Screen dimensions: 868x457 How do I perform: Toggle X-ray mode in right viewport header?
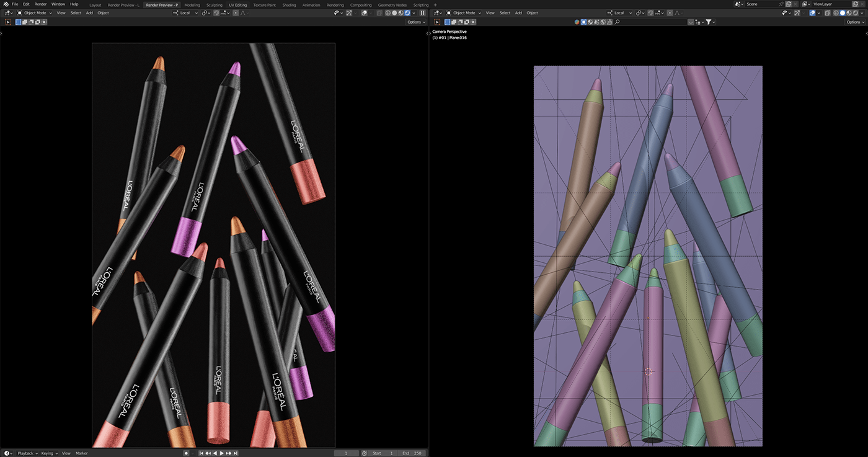pyautogui.click(x=828, y=13)
